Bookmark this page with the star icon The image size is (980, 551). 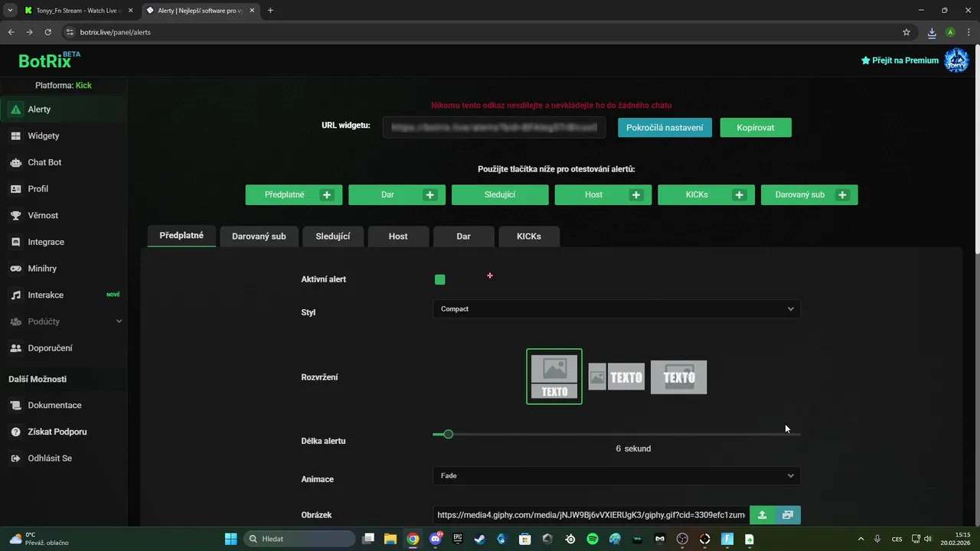(x=906, y=32)
